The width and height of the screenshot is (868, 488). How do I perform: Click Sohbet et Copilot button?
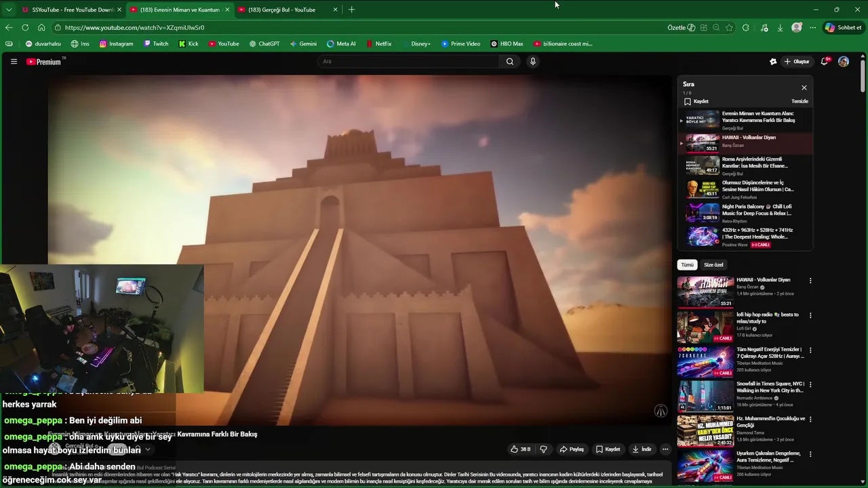pyautogui.click(x=843, y=28)
